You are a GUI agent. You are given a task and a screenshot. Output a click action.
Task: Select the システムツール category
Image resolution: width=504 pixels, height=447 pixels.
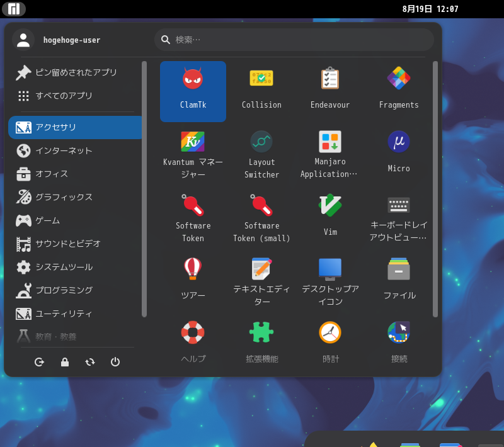point(75,267)
